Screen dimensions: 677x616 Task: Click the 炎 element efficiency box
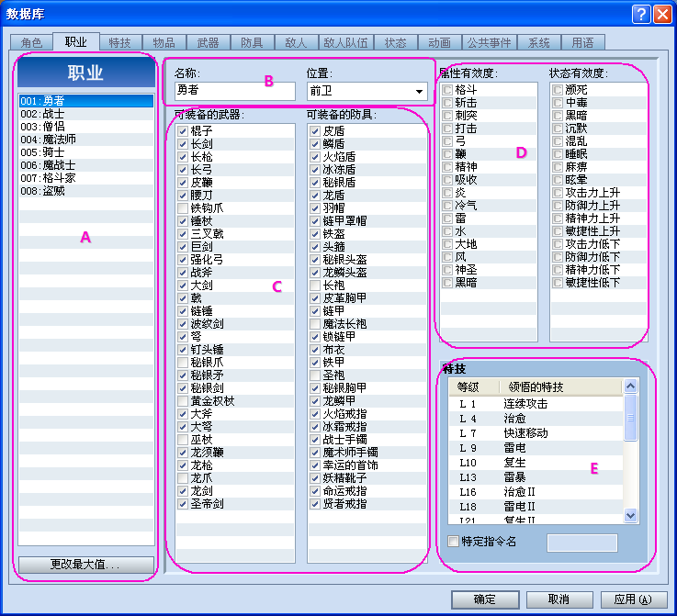447,193
